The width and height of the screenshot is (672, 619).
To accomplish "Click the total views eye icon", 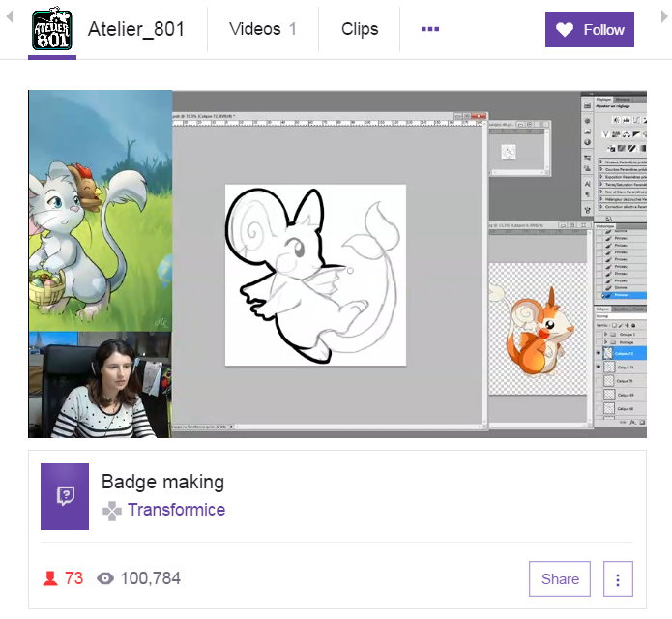I will pos(105,578).
